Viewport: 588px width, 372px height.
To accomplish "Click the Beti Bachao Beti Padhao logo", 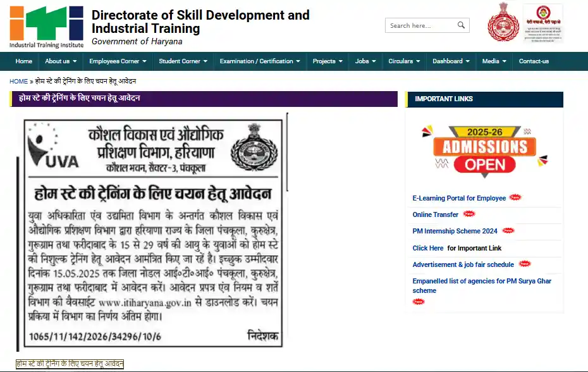I will (542, 24).
